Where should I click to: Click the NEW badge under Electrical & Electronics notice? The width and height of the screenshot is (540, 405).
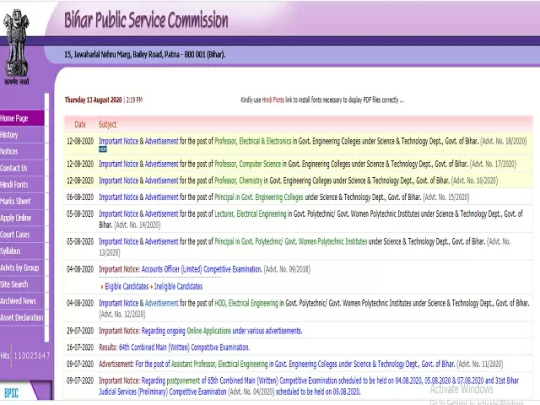[x=103, y=149]
